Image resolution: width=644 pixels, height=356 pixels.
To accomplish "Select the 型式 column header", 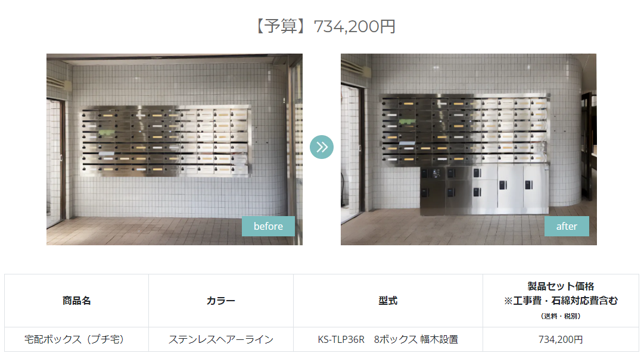I will [388, 301].
